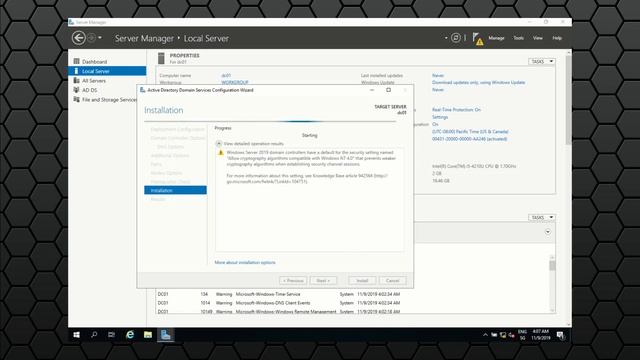640x360 pixels.
Task: Collapse View detailed operation results
Action: click(x=219, y=144)
